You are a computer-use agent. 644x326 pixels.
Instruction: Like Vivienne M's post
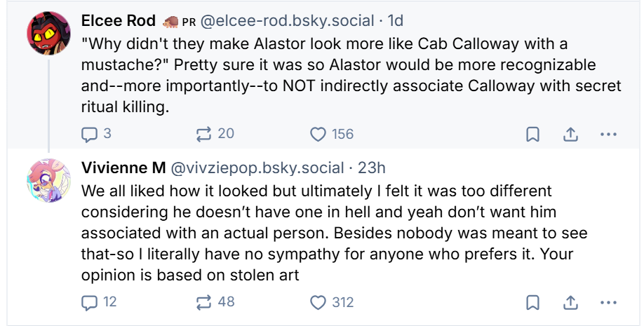coord(319,303)
